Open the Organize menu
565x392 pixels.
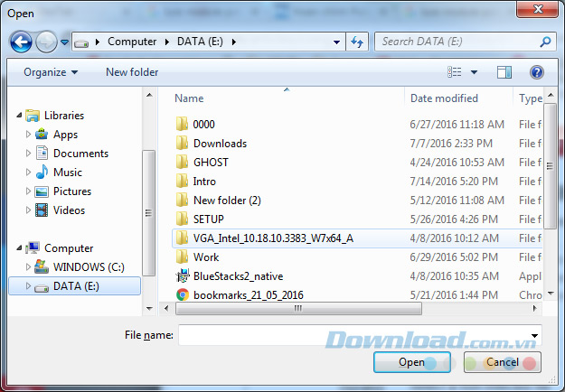coord(51,72)
